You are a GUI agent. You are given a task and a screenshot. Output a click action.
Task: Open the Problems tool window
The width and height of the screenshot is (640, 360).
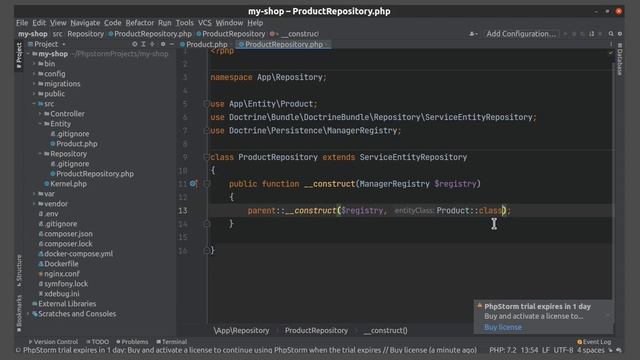click(x=132, y=342)
